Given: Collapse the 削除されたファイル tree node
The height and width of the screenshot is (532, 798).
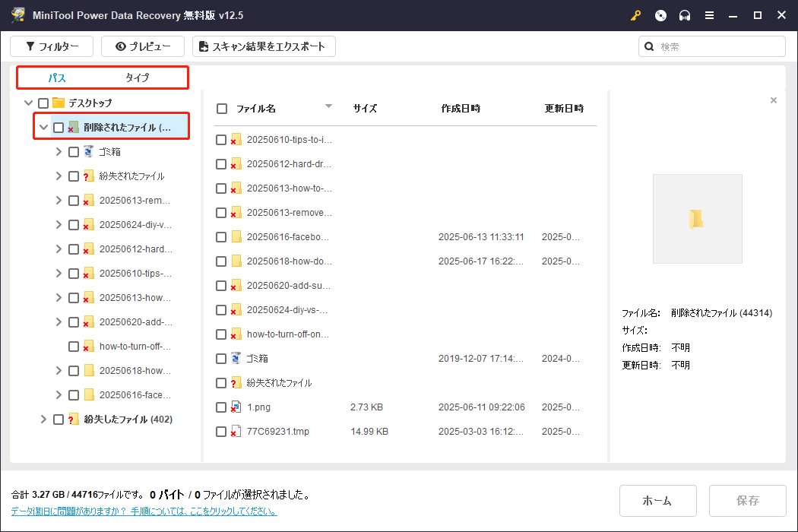Looking at the screenshot, I should (44, 127).
